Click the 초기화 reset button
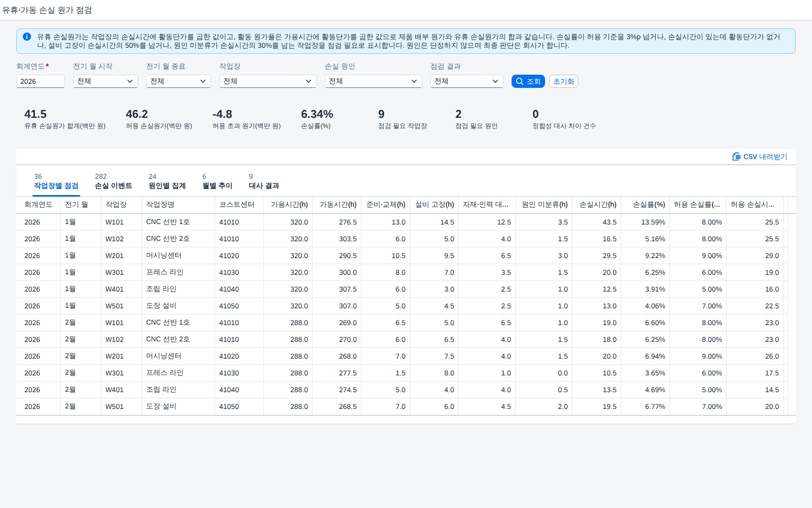 click(564, 81)
